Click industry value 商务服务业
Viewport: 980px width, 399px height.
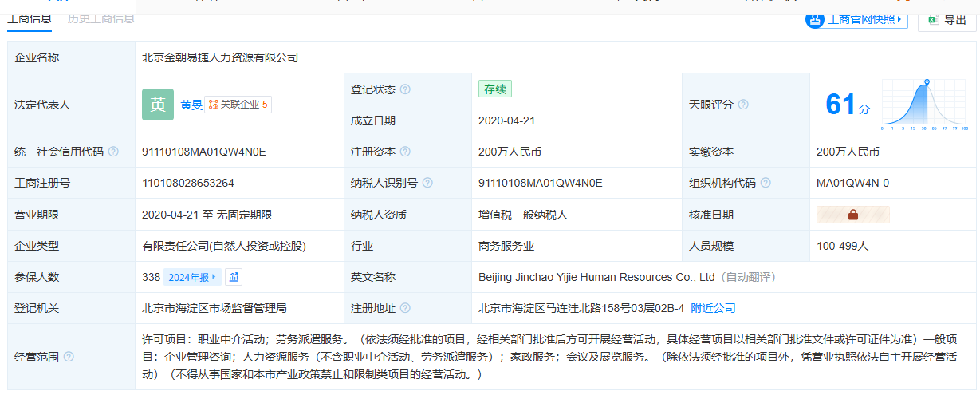pos(506,246)
